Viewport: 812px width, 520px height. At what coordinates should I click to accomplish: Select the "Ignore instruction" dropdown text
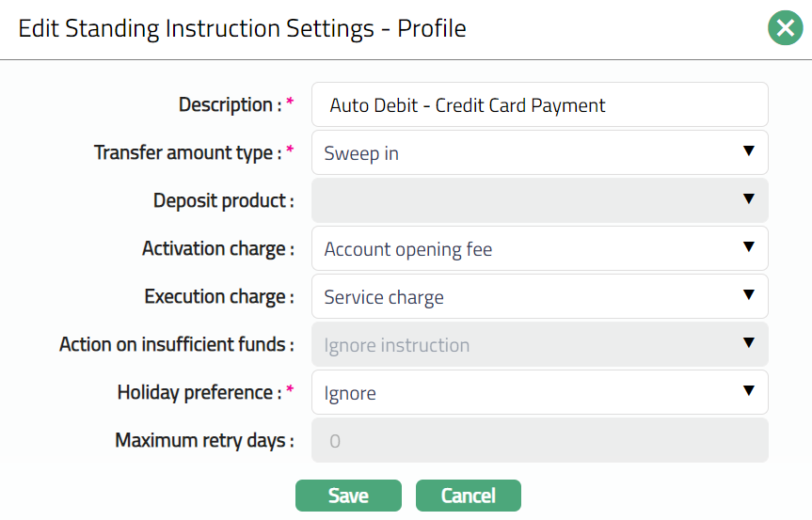tap(397, 345)
